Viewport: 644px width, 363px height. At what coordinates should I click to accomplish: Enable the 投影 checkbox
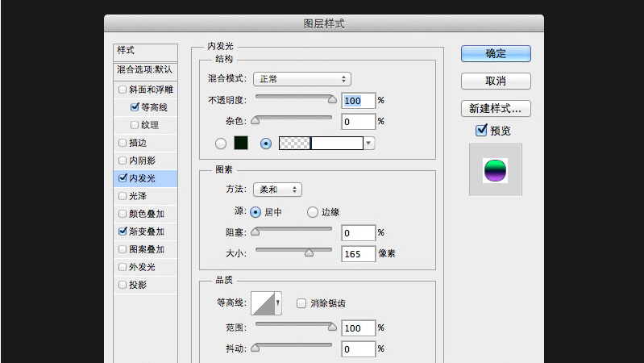pos(123,285)
